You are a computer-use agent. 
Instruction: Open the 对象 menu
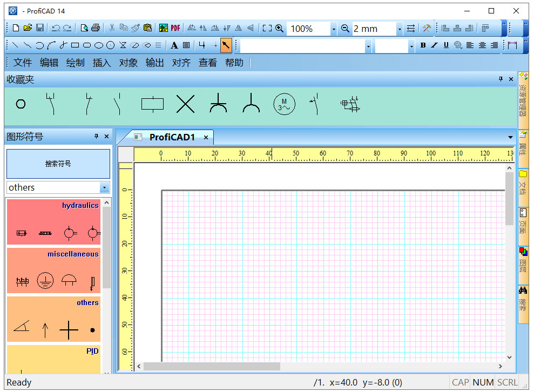[129, 63]
